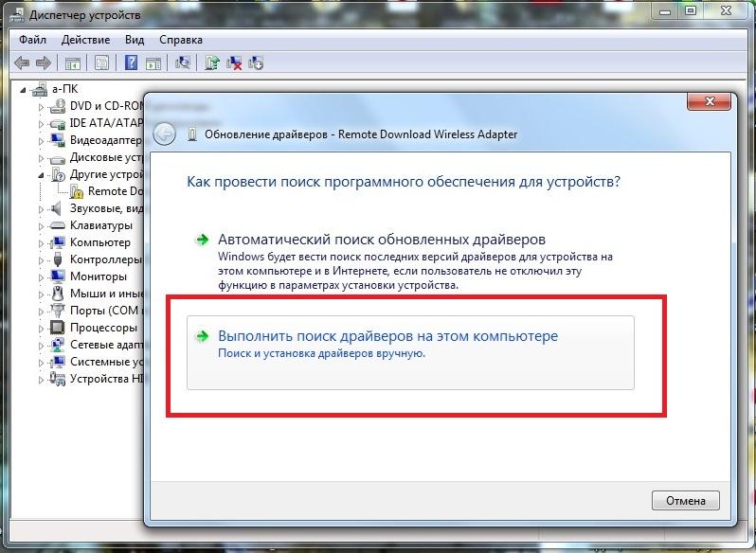
Task: Select the Клавиатуры tree label
Action: click(x=101, y=225)
